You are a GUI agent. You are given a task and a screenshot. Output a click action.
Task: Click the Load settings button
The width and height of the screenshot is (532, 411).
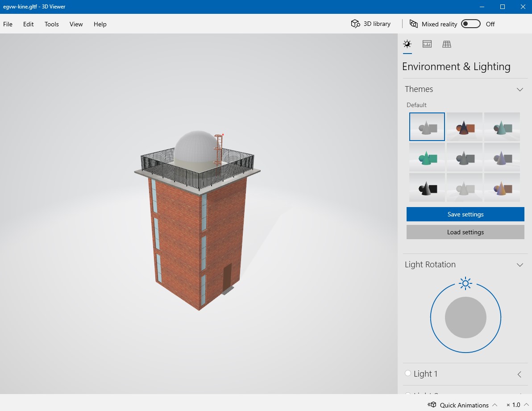[x=465, y=232]
